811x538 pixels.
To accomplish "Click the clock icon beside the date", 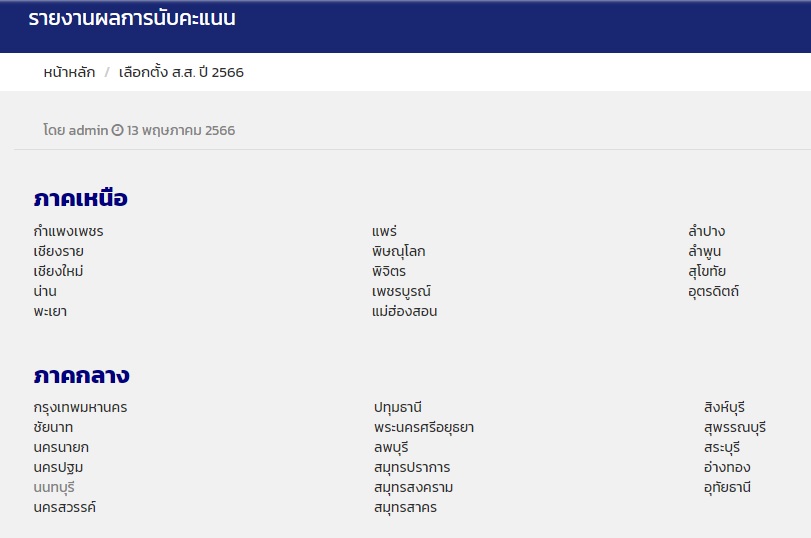I will (117, 130).
